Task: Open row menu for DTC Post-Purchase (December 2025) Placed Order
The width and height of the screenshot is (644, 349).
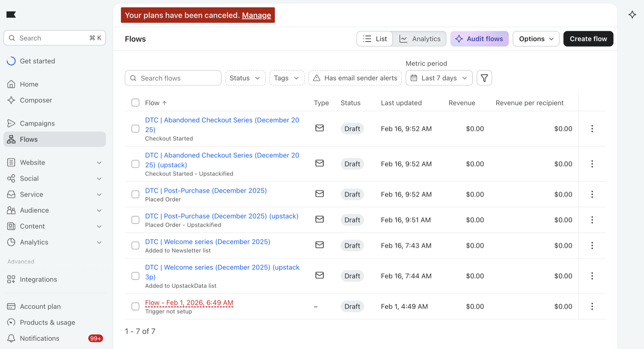Action: (592, 194)
